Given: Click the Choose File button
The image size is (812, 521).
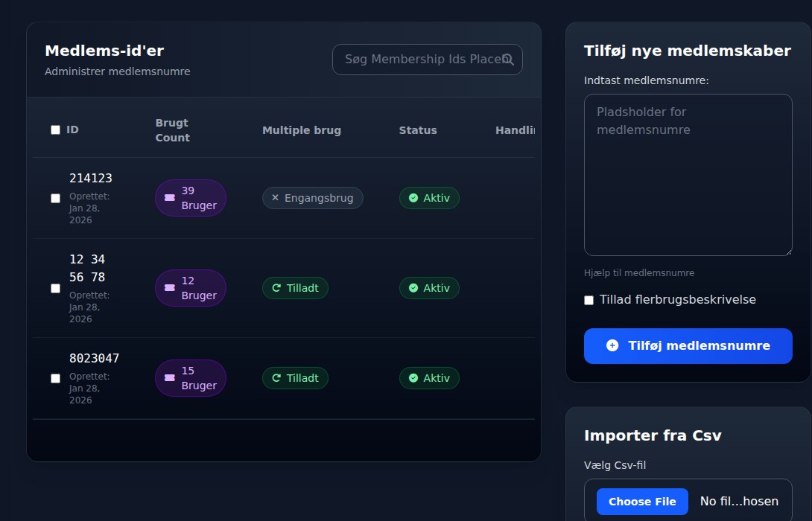Looking at the screenshot, I should [x=642, y=502].
